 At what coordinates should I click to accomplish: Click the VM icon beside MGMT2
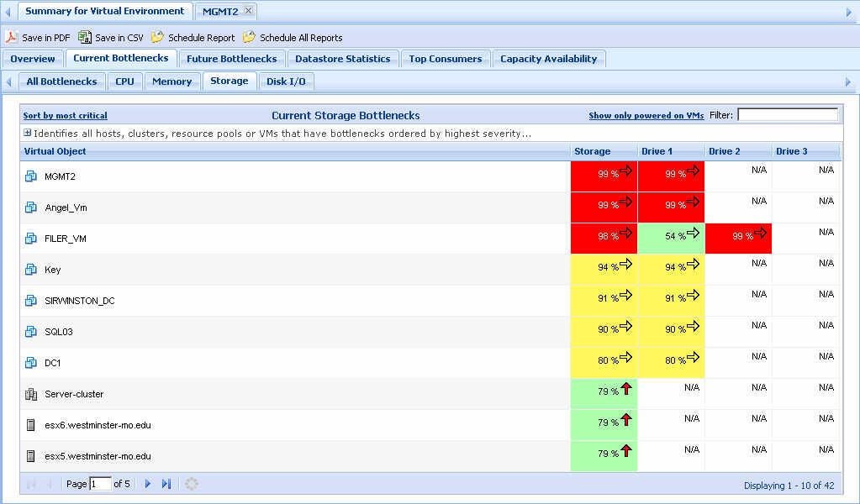pos(31,176)
